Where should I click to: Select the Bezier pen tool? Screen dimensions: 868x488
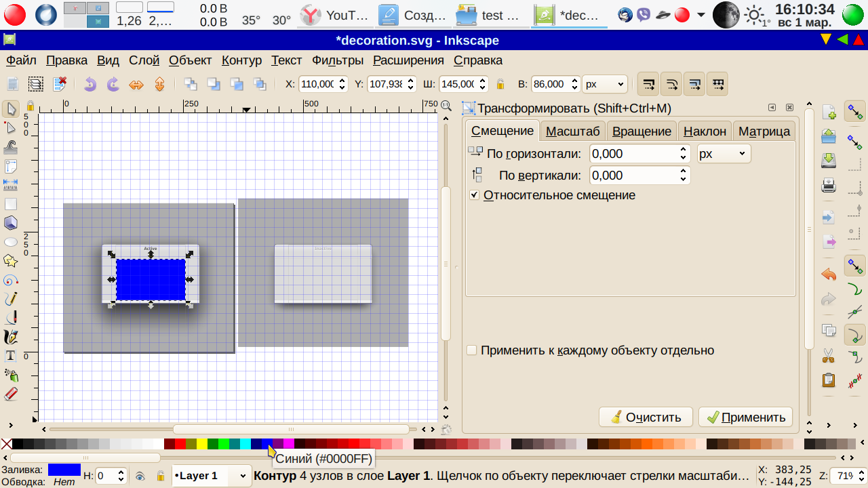click(x=11, y=317)
